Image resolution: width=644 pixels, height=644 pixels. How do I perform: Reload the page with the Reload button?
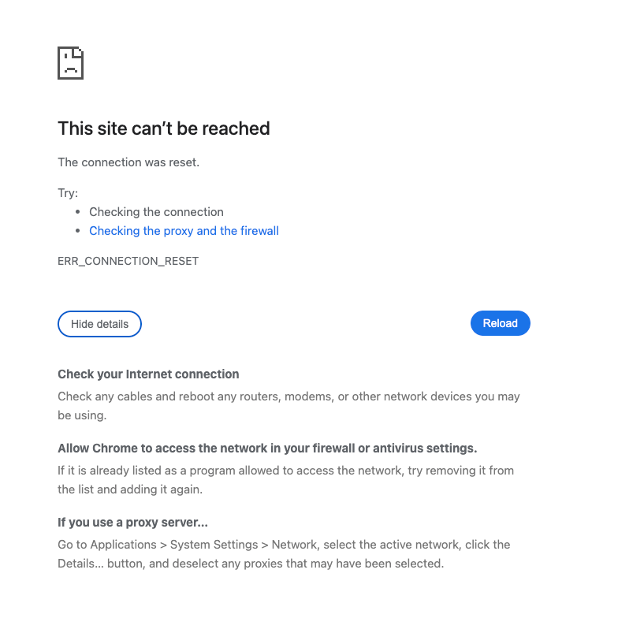(500, 323)
